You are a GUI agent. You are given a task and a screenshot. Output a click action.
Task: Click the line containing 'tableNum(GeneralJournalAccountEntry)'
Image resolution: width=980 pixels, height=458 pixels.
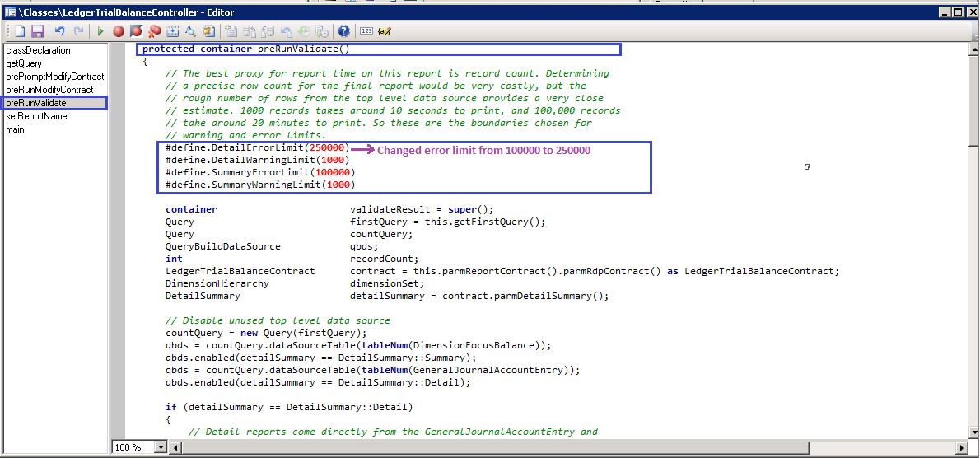[372, 370]
